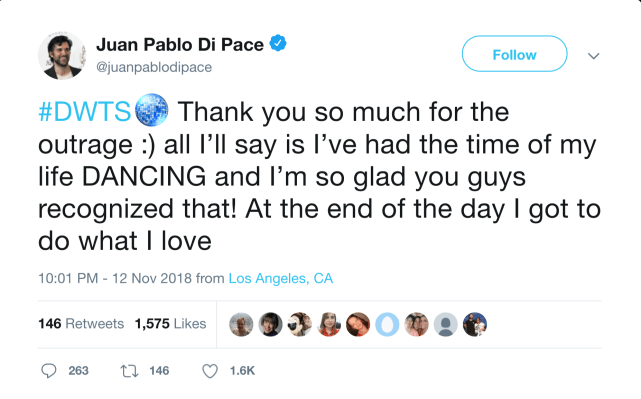Expand the tweet options chevron
Screen dimensions: 641x399
click(594, 56)
